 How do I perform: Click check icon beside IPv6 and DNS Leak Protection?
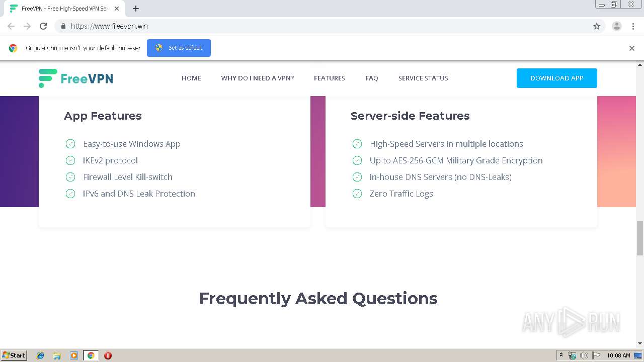[70, 194]
